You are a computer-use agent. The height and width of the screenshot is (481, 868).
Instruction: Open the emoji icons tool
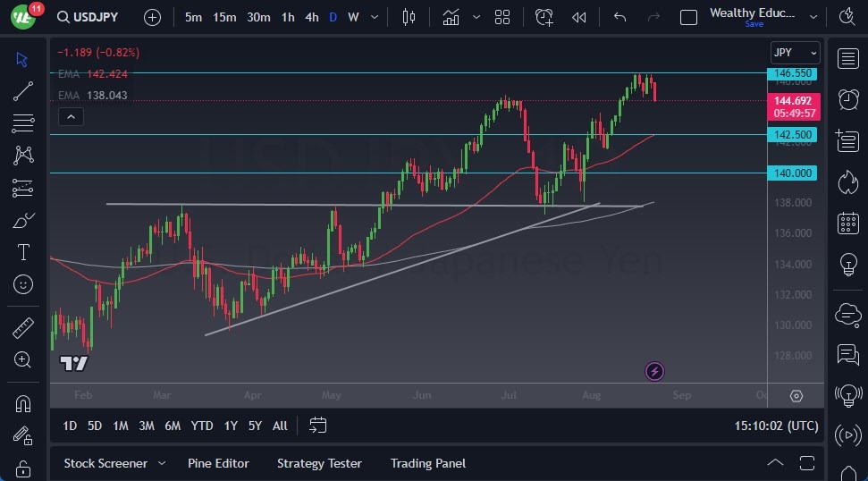coord(23,284)
